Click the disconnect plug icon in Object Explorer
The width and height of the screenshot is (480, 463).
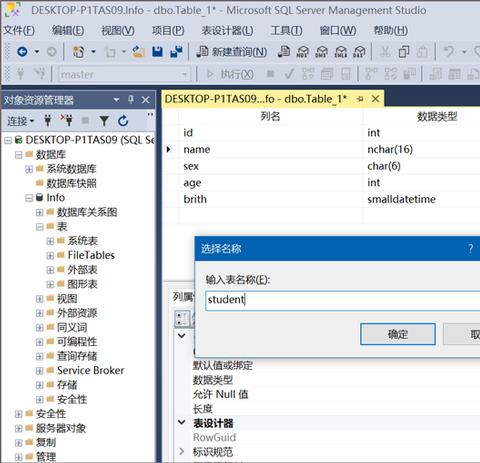coord(66,121)
